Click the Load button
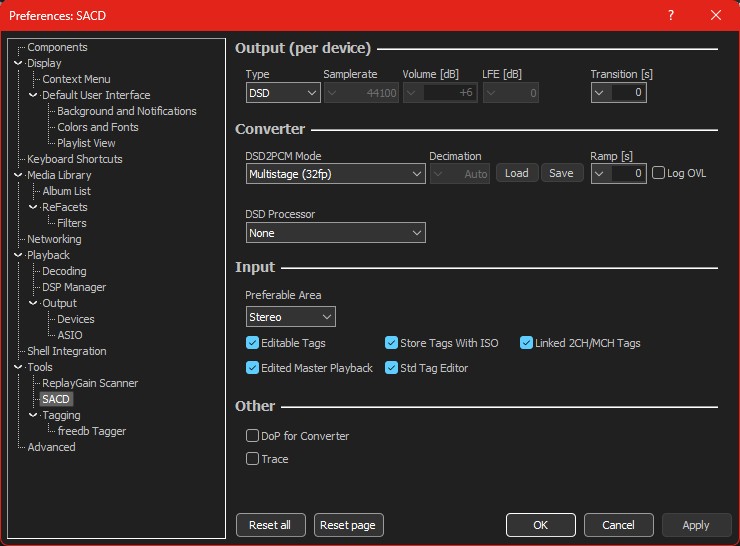Image resolution: width=740 pixels, height=546 pixels. click(516, 173)
